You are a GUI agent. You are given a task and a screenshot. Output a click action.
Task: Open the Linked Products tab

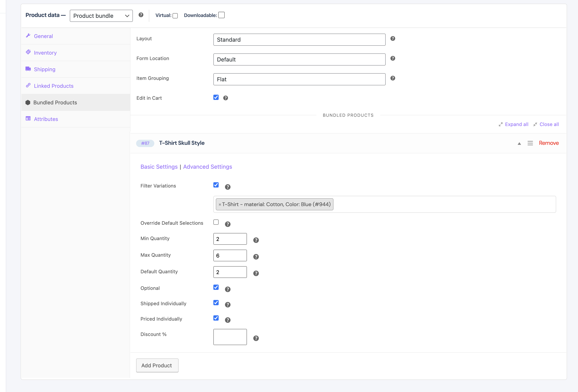coord(76,86)
